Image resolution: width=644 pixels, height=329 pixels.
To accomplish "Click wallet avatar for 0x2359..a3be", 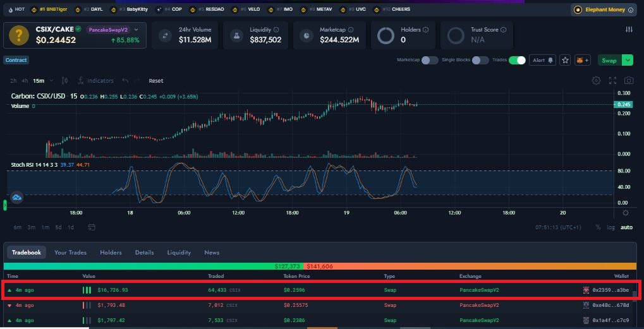I will (586, 290).
